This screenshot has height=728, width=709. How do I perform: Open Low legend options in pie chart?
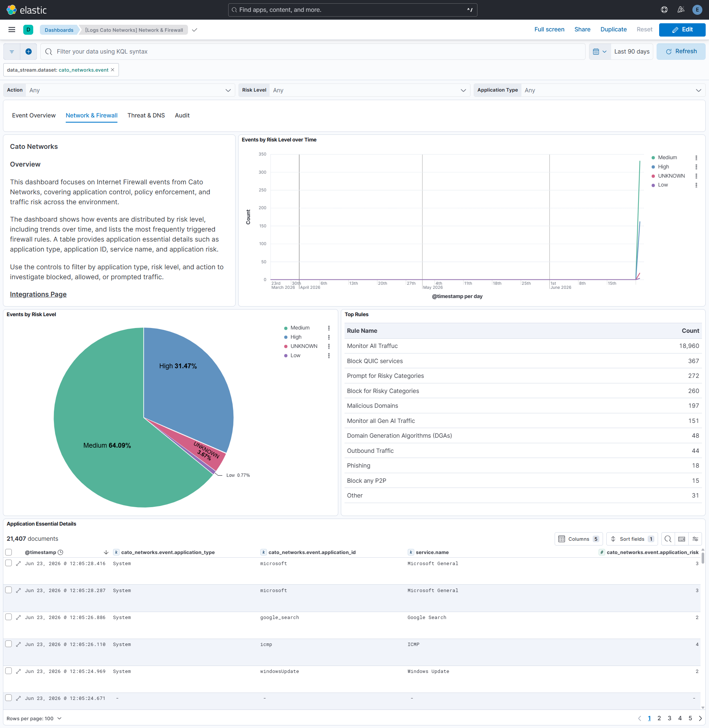pos(328,356)
